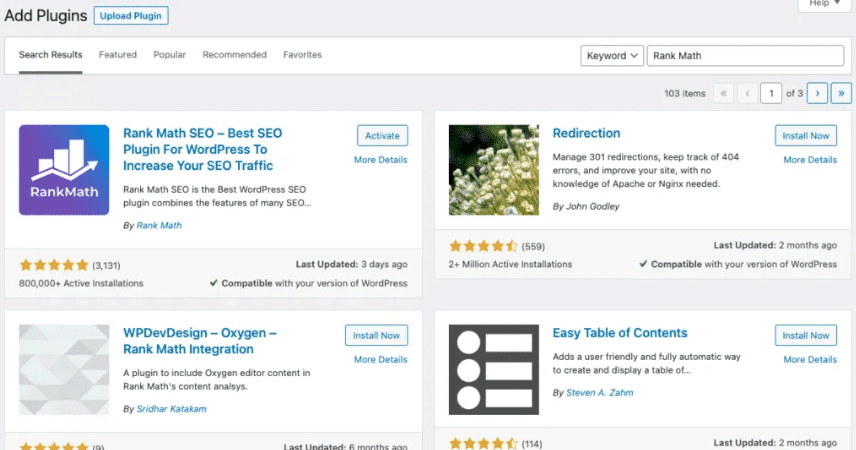Install the Redirection plugin
The image size is (856, 450).
(806, 135)
